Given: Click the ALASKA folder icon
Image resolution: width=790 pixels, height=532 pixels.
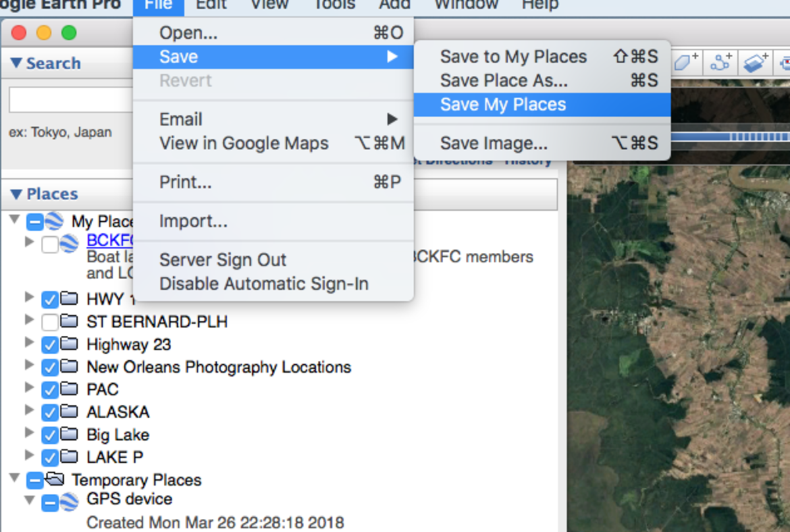Looking at the screenshot, I should coord(69,412).
